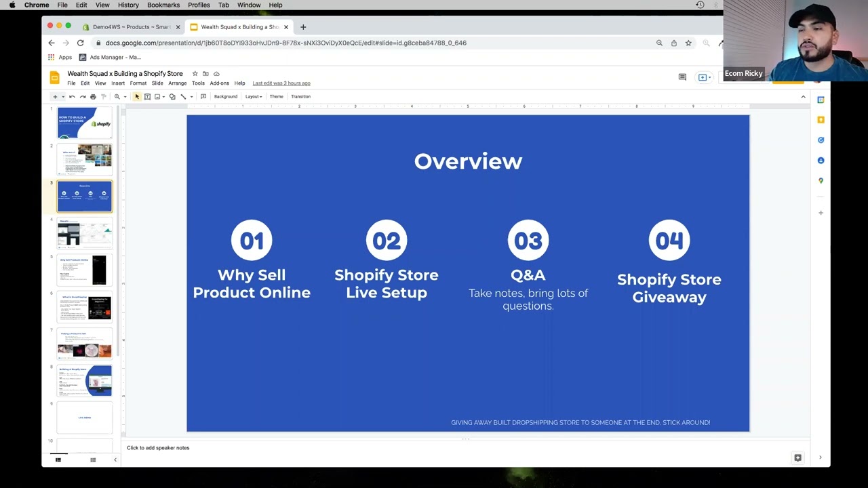Select the Line tool
Screen dimensions: 868x488
[x=183, y=97]
